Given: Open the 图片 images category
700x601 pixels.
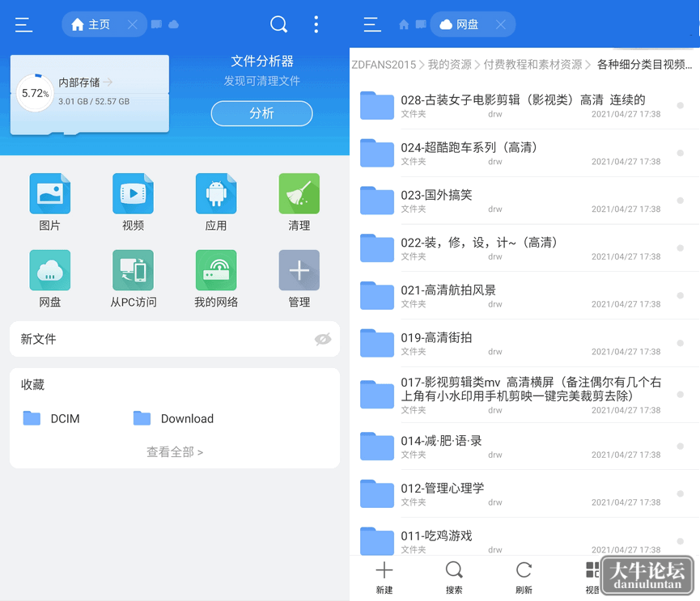Looking at the screenshot, I should click(x=49, y=202).
